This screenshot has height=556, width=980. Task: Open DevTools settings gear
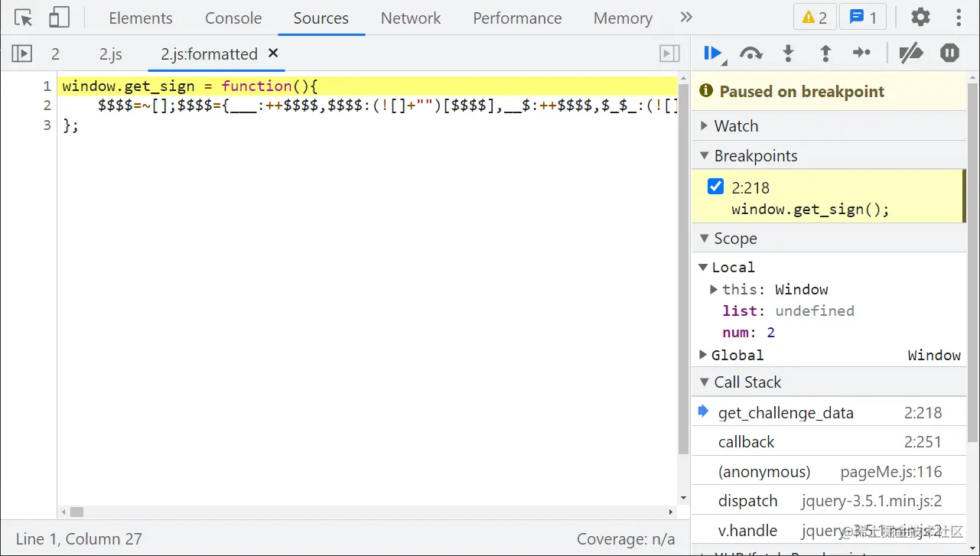coord(921,18)
